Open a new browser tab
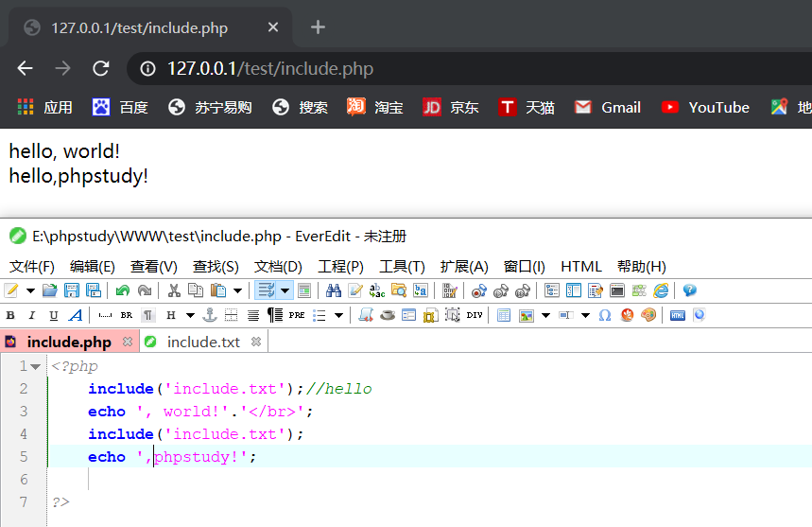Viewport: 812px width, 527px height. point(318,26)
